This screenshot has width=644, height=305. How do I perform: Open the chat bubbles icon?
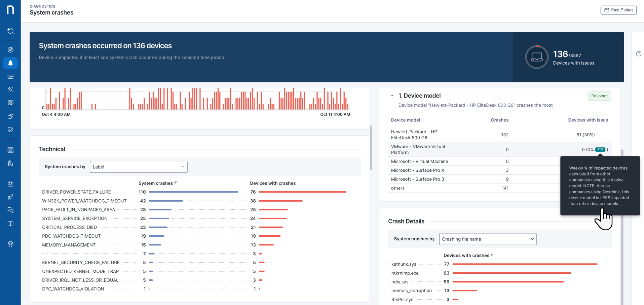point(10,210)
